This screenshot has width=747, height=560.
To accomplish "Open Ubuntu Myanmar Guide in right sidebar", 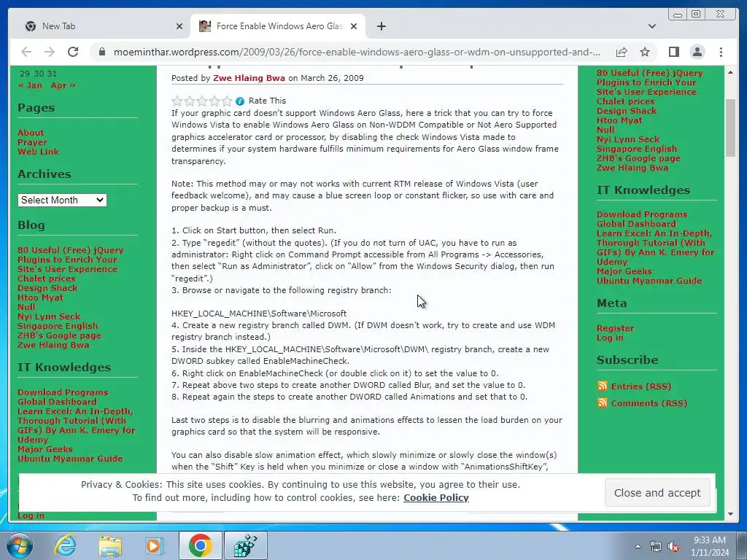I will pyautogui.click(x=649, y=281).
